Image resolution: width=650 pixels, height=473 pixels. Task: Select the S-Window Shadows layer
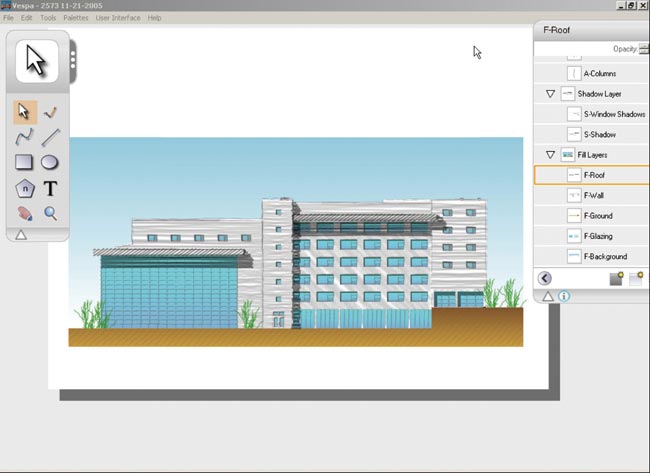[x=614, y=114]
